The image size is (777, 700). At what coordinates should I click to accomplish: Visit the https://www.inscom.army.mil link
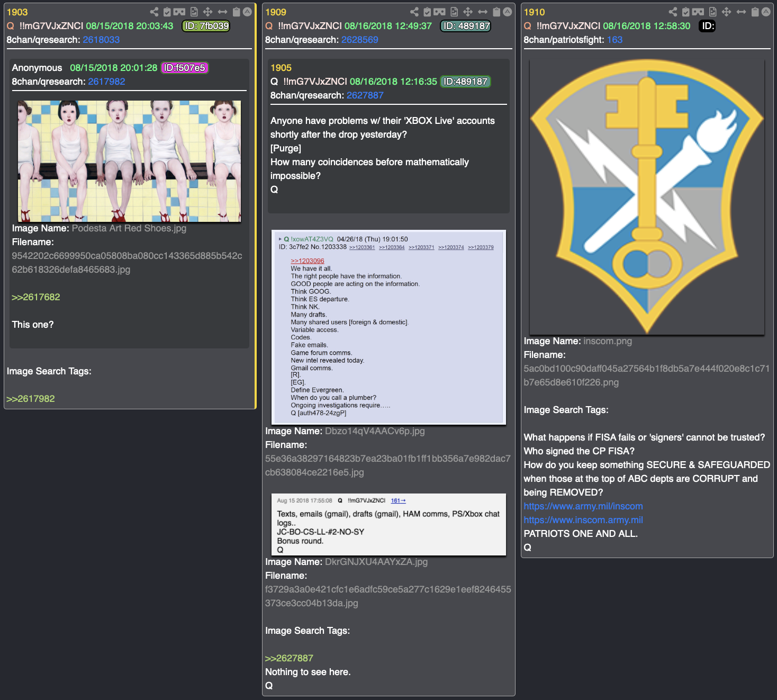click(x=583, y=520)
